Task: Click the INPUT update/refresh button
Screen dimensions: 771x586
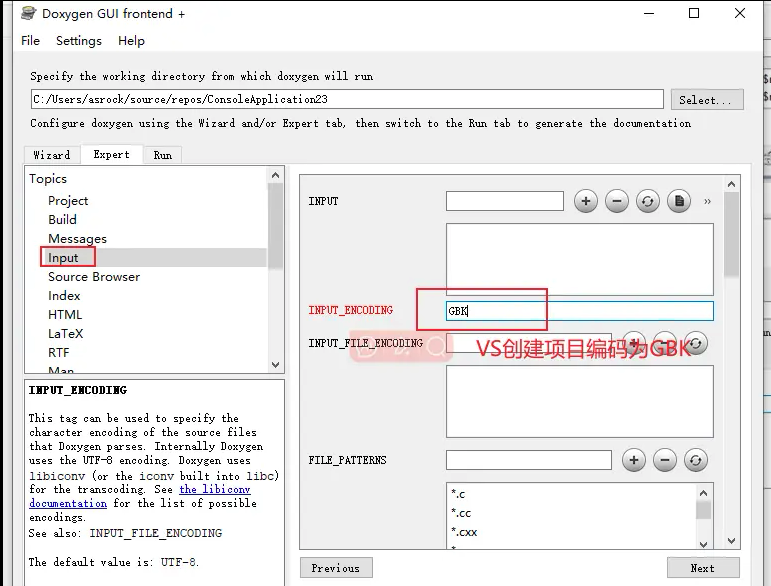Action: tap(648, 201)
